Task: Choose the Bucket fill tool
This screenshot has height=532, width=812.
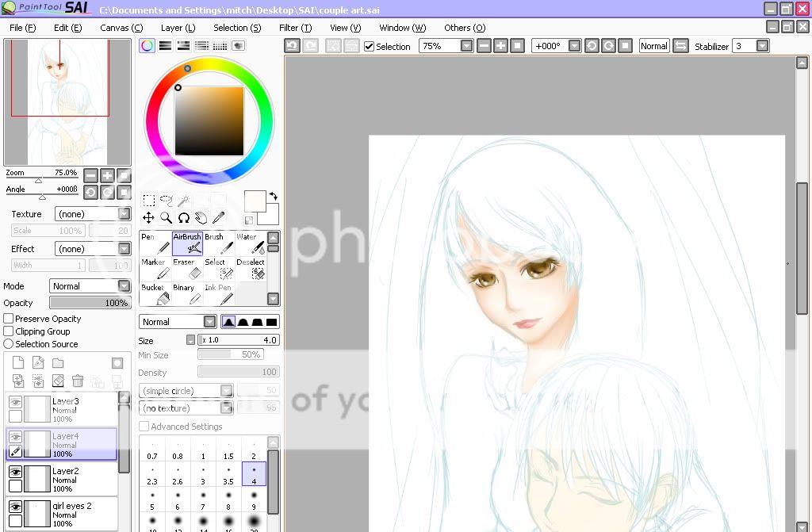Action: [155, 294]
